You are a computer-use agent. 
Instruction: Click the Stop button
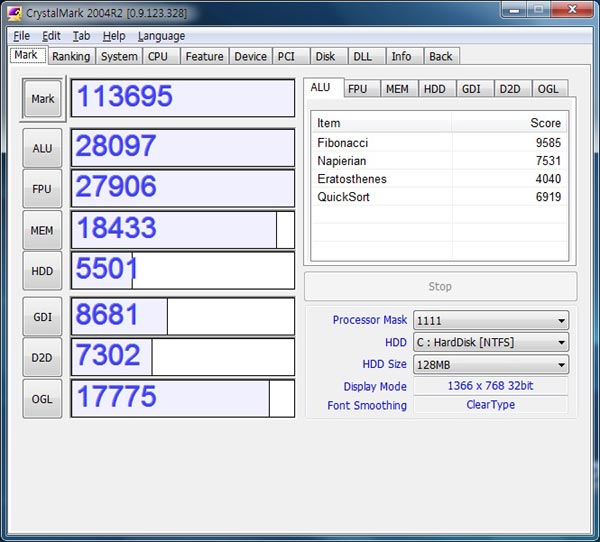point(440,286)
